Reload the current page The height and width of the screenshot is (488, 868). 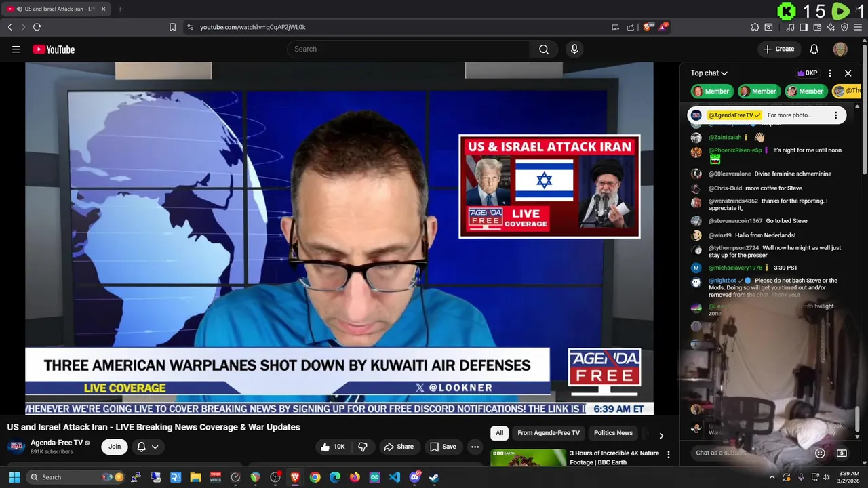pos(37,27)
